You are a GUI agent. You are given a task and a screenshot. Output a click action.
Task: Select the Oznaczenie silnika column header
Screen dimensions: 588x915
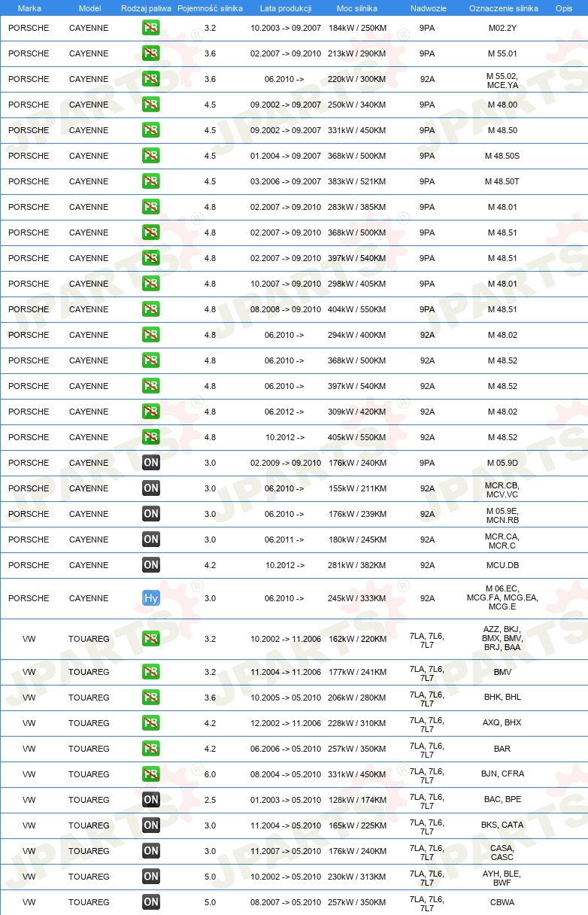coord(503,8)
